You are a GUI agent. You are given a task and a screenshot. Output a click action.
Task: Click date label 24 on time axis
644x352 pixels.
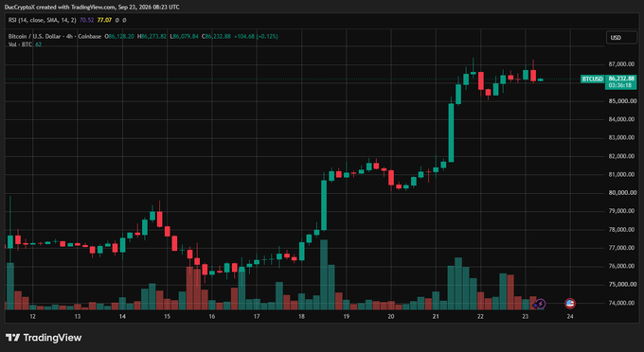point(570,317)
